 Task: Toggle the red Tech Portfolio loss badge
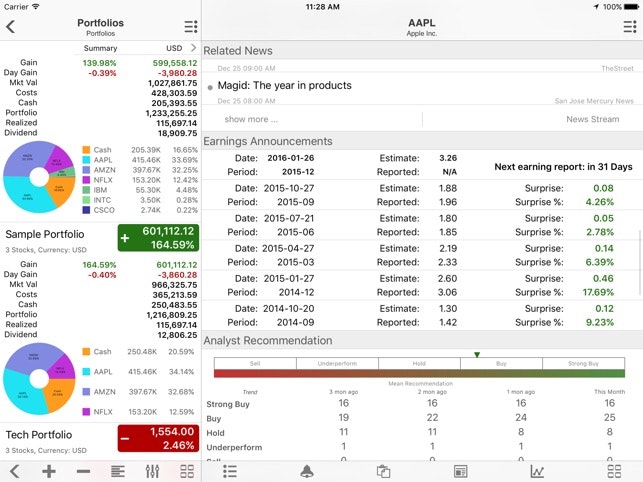pyautogui.click(x=158, y=437)
